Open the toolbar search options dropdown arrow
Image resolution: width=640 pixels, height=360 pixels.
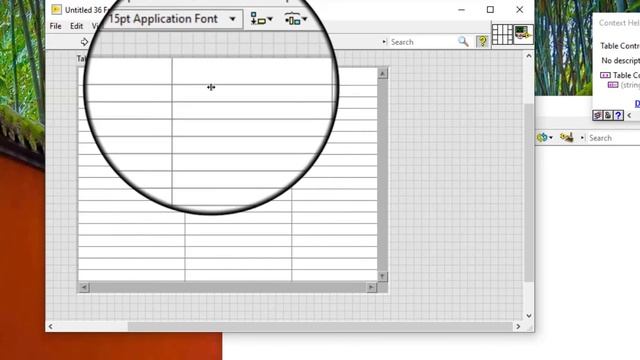point(384,42)
